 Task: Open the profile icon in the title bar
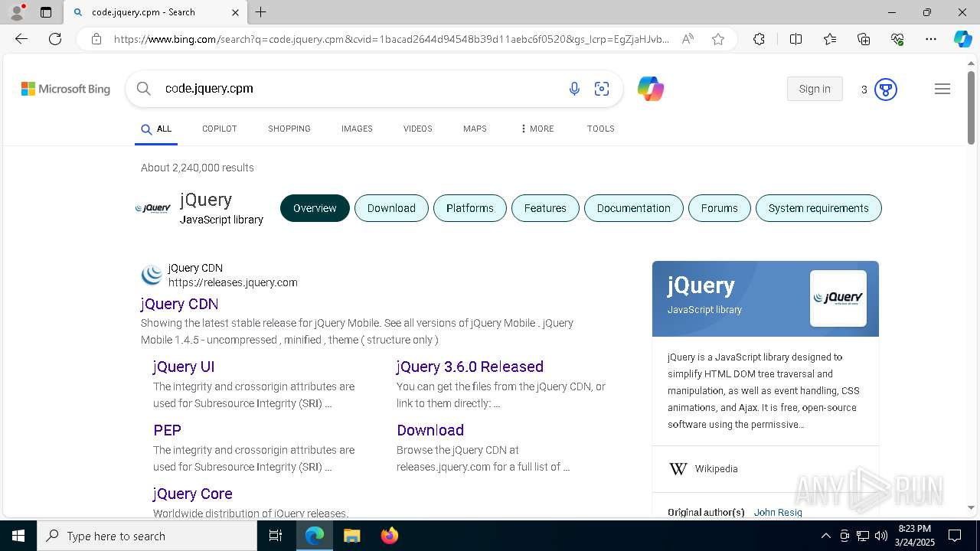click(17, 12)
